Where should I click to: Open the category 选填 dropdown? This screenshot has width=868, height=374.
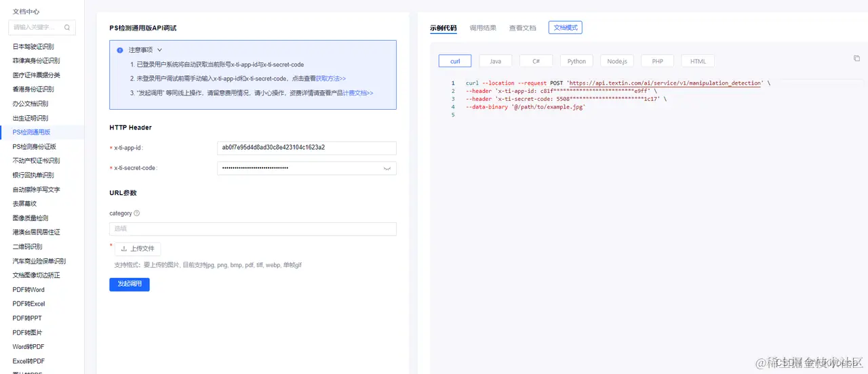click(x=252, y=229)
